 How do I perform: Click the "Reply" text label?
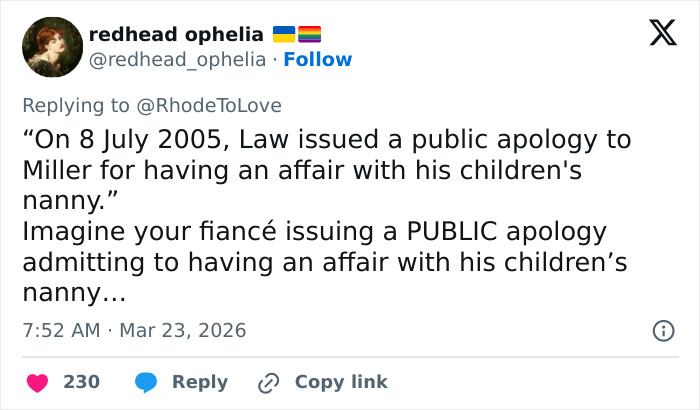tap(199, 382)
